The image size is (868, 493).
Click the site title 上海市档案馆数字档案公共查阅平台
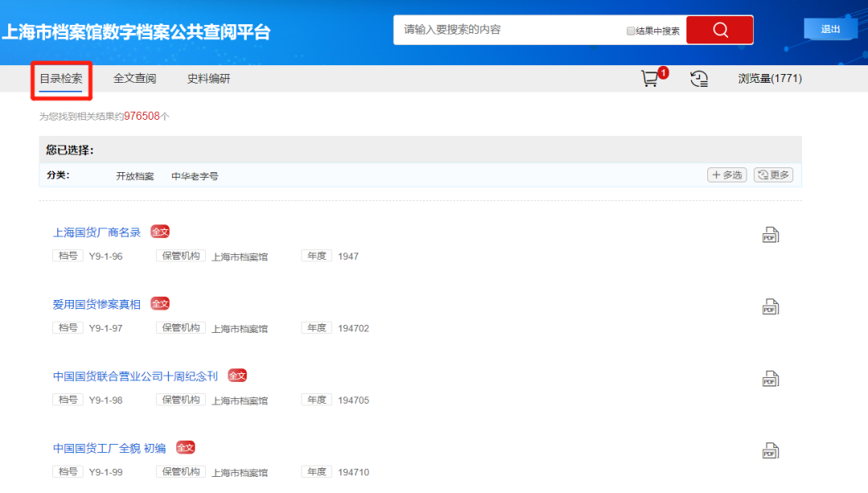(136, 32)
